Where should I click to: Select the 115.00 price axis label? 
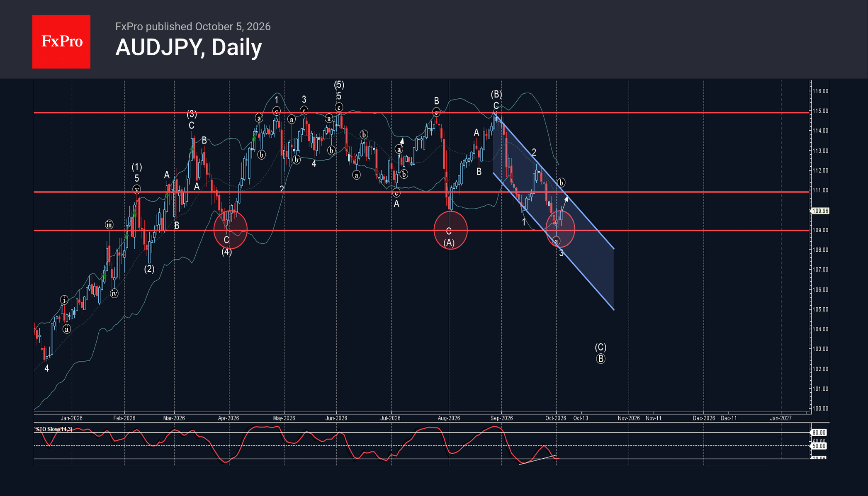[x=820, y=111]
